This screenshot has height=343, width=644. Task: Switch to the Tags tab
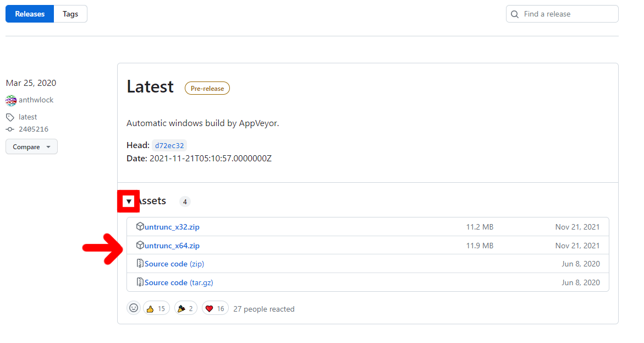(70, 13)
